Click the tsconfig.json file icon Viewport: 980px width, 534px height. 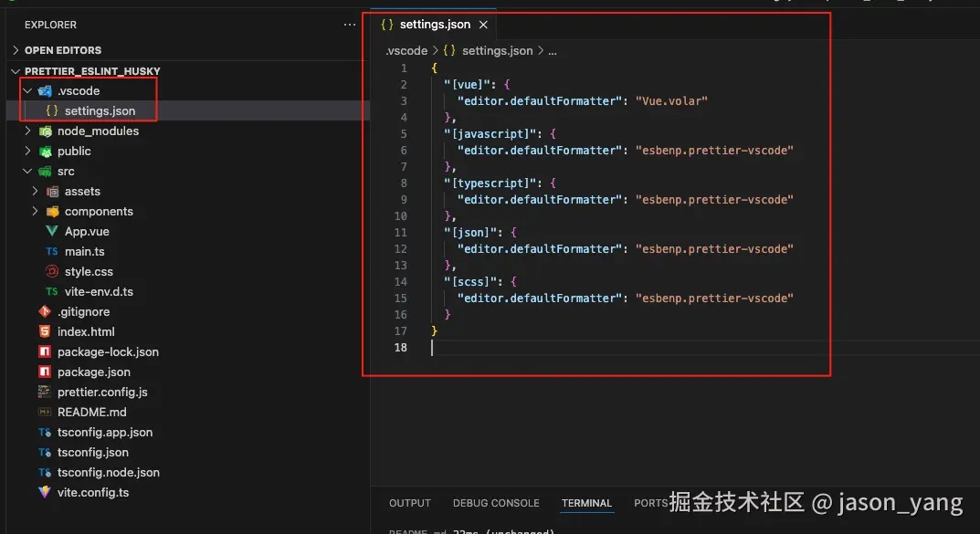point(45,452)
